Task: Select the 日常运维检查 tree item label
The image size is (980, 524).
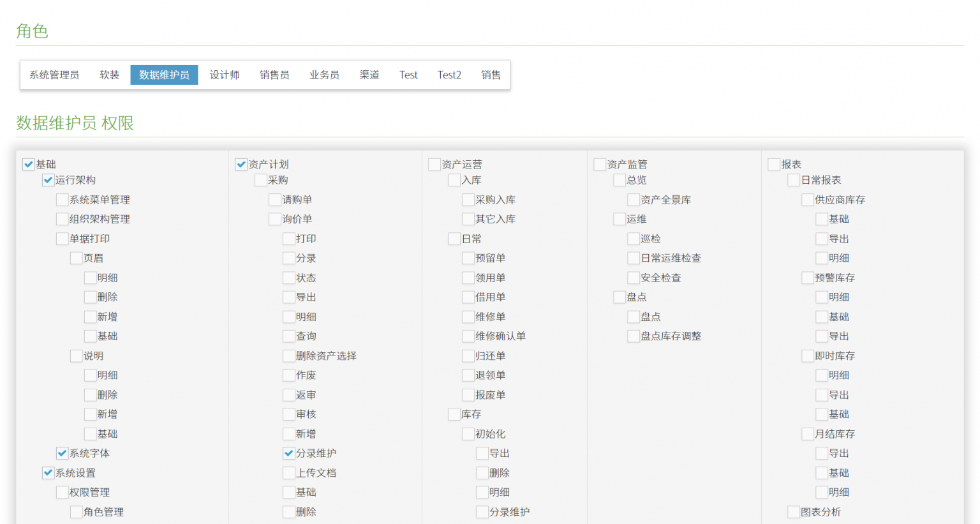Action: (671, 258)
